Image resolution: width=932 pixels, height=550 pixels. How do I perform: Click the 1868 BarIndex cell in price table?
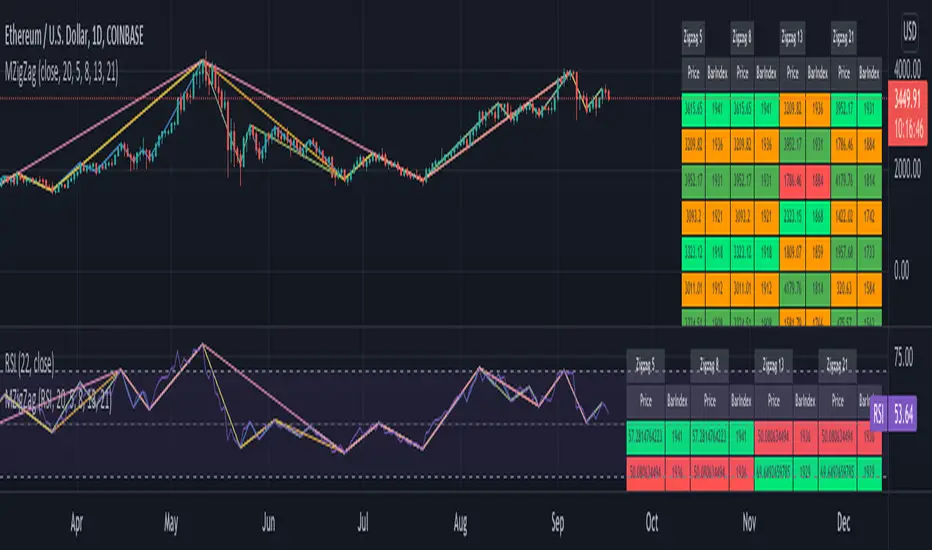(818, 217)
